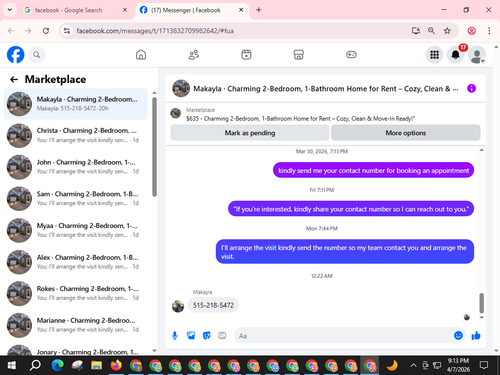
Task: Open Chrome three-dot menu
Action: pos(489,31)
